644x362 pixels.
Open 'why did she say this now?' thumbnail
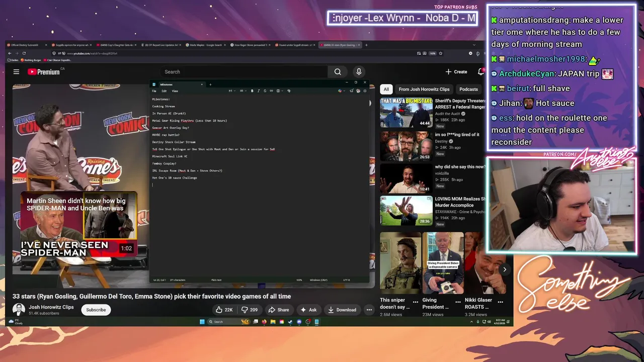tap(406, 178)
